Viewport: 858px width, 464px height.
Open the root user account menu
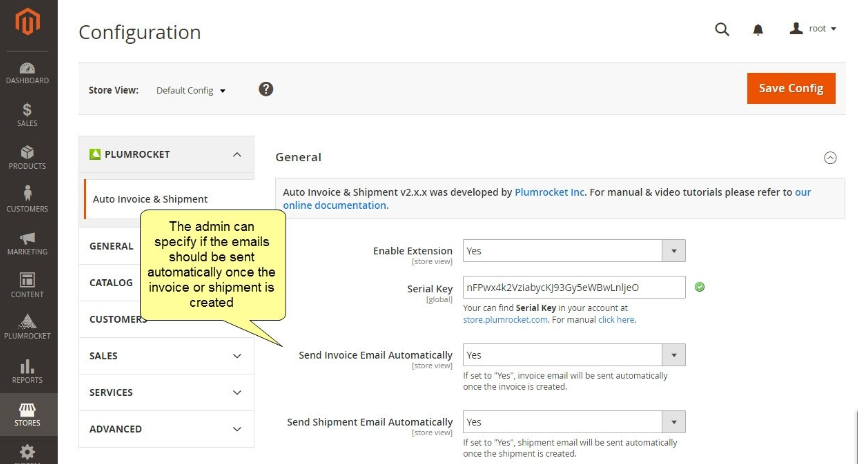point(813,28)
